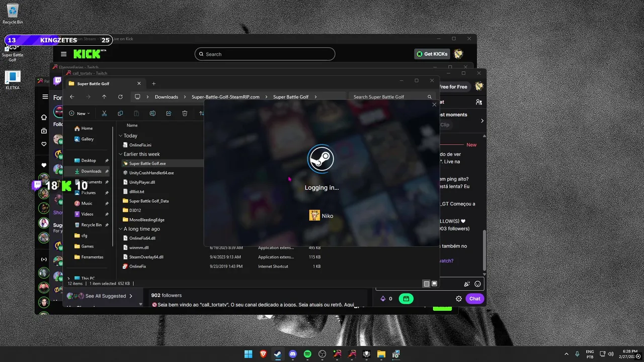Add a new tab in File Explorer
Image resolution: width=644 pixels, height=362 pixels.
(154, 83)
